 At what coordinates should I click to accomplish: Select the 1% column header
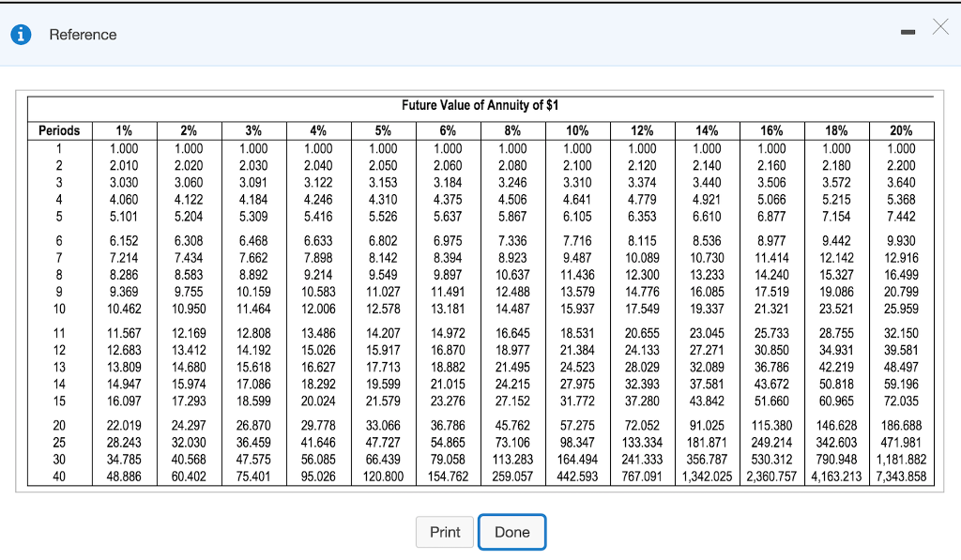click(x=124, y=130)
